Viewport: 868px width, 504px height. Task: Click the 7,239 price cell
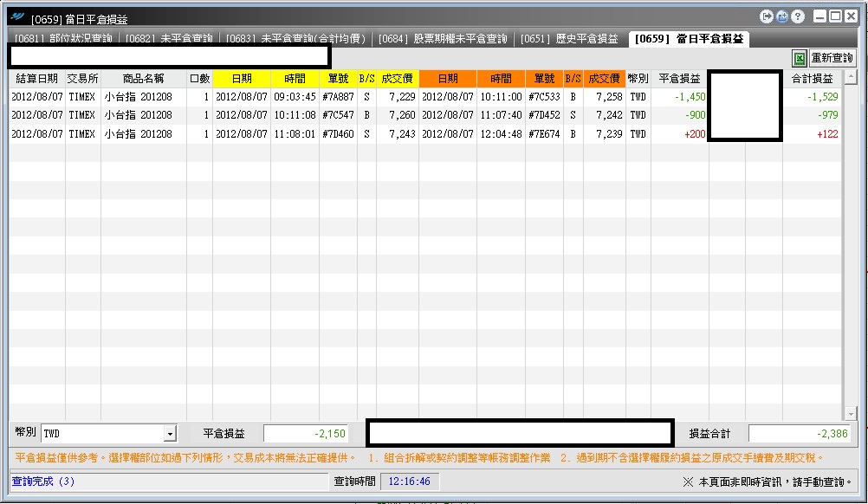tap(605, 134)
